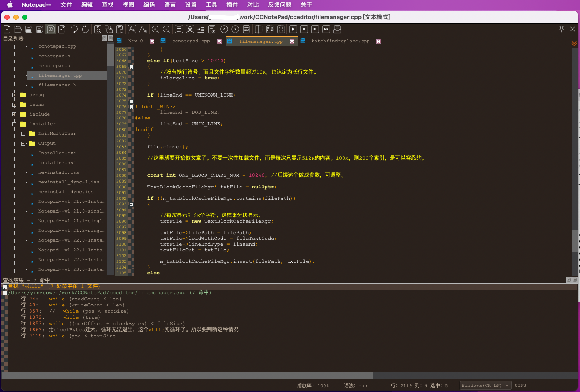Collapse the code fold at line 2093
This screenshot has height=392, width=580.
coord(131,204)
